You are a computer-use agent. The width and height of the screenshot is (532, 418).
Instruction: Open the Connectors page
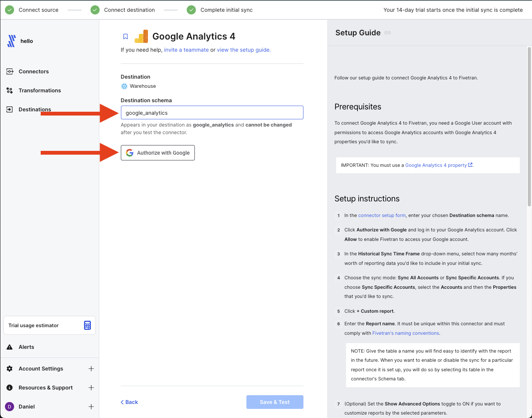(x=34, y=71)
